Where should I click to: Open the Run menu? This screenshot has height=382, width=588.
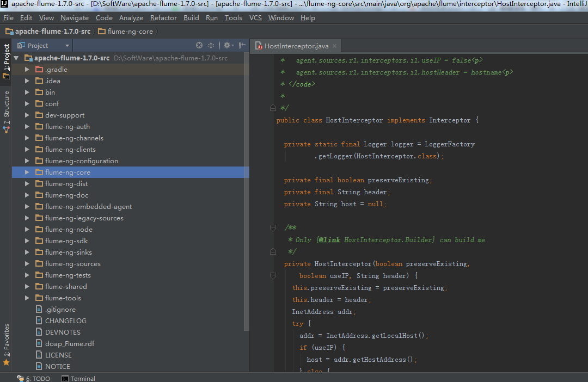coord(211,17)
